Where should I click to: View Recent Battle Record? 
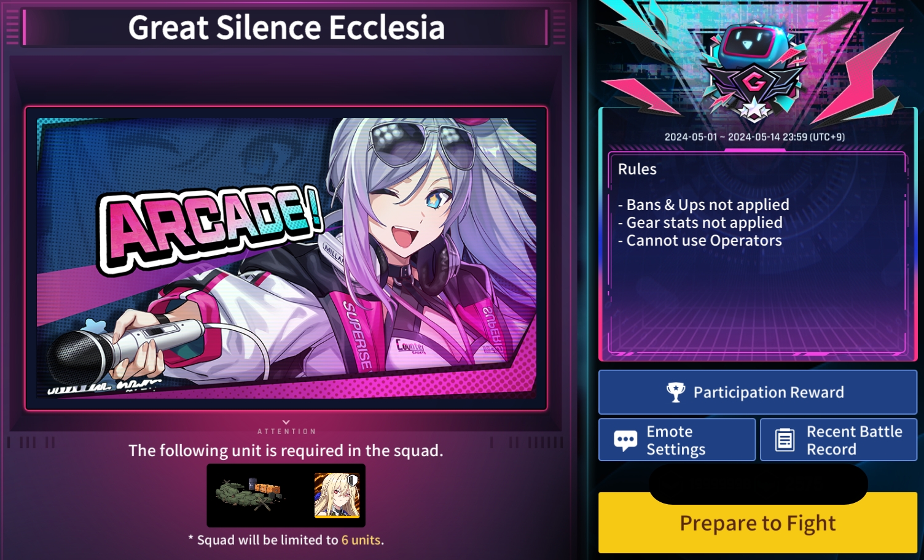click(x=839, y=440)
